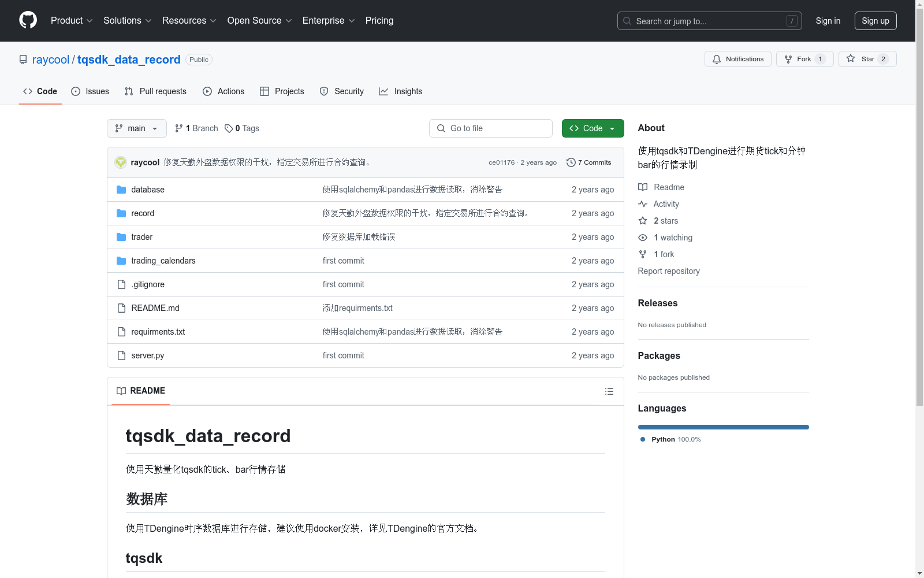Screen dimensions: 924x578
Task: Click first commit message for server.py
Action: (x=344, y=355)
